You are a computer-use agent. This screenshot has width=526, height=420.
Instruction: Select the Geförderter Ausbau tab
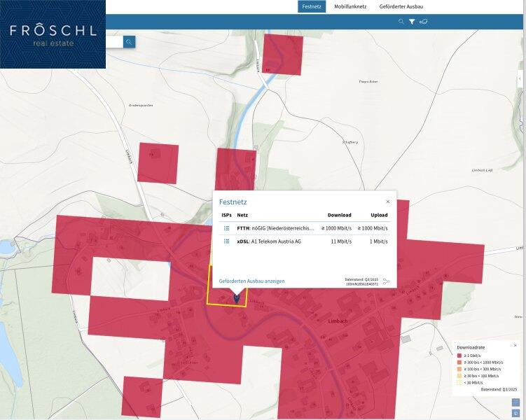coord(401,6)
